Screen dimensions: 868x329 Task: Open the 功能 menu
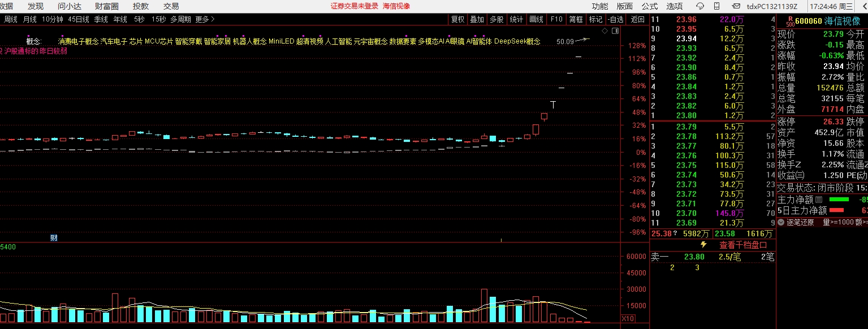[600, 6]
